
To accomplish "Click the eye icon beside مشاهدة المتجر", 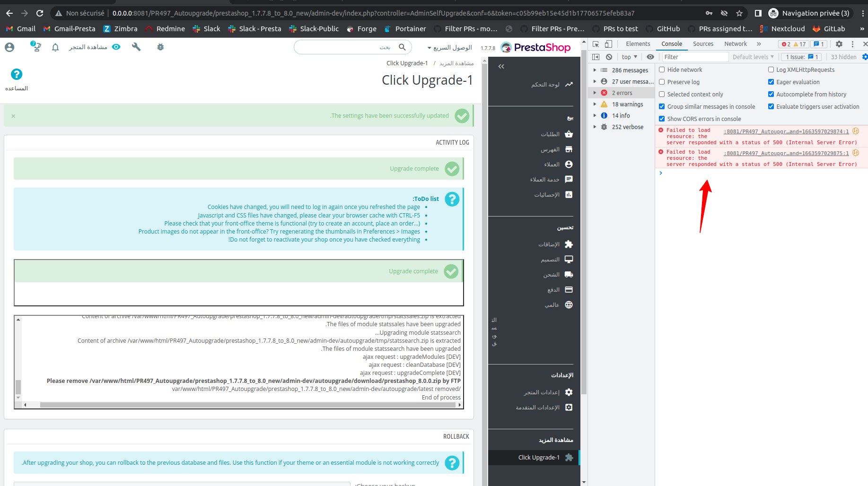I will 116,47.
